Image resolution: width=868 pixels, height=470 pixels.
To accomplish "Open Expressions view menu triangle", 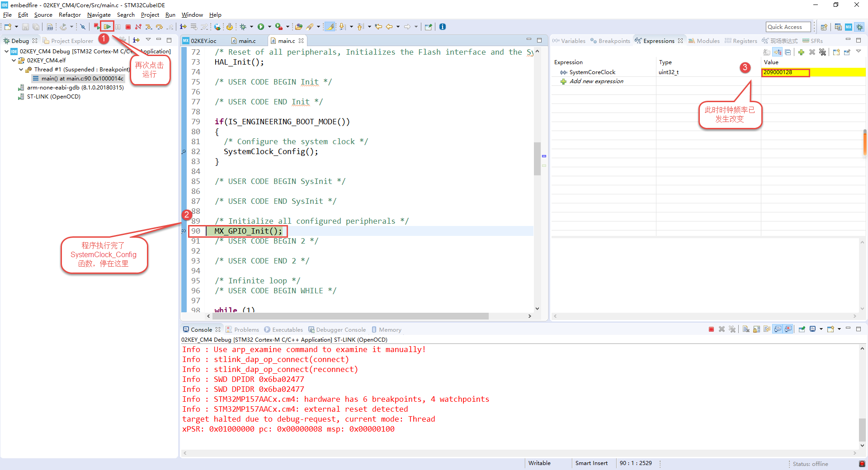I will coord(858,51).
